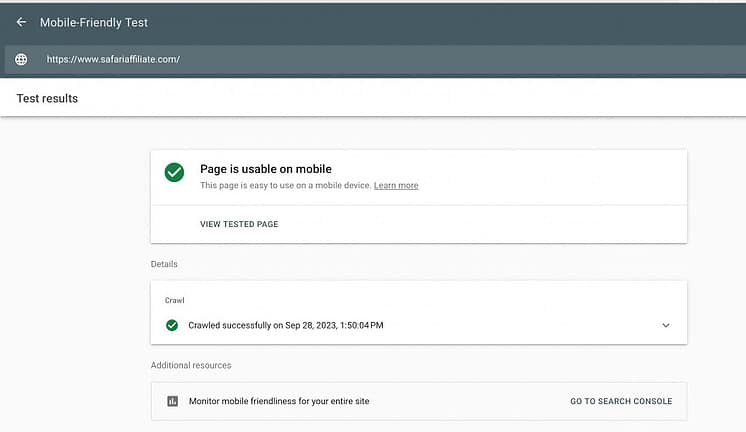
Task: Click the large green checkmark for mobile usability
Action: [x=174, y=172]
